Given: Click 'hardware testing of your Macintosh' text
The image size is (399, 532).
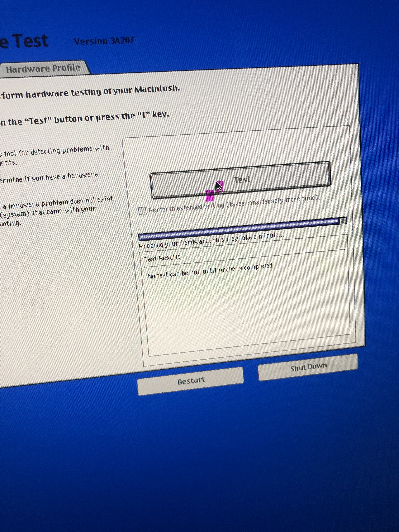Looking at the screenshot, I should [103, 91].
